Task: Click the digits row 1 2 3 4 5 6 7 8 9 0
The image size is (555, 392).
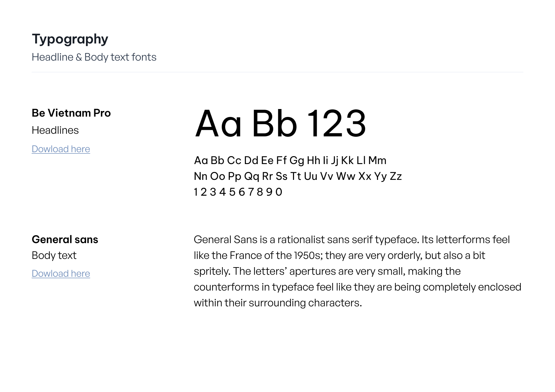Action: click(238, 192)
